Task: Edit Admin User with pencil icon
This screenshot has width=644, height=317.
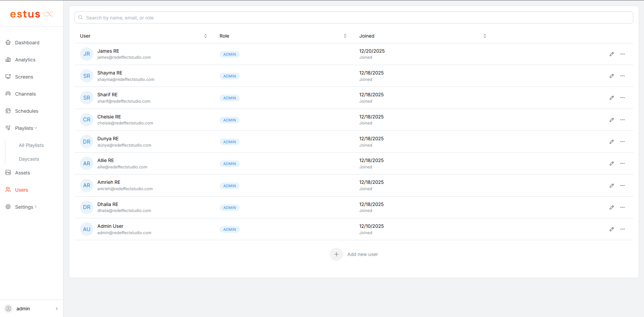Action: (612, 229)
